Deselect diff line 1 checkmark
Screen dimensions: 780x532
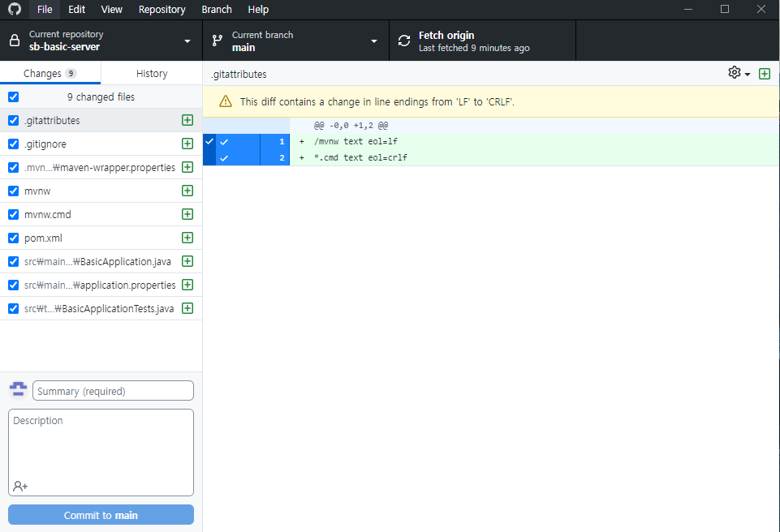(x=224, y=142)
